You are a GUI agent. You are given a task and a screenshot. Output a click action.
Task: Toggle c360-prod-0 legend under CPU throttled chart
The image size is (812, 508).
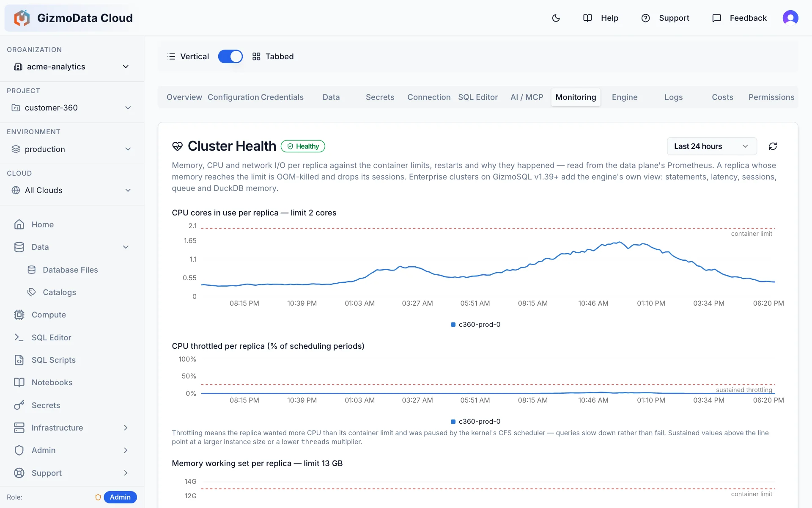tap(476, 421)
